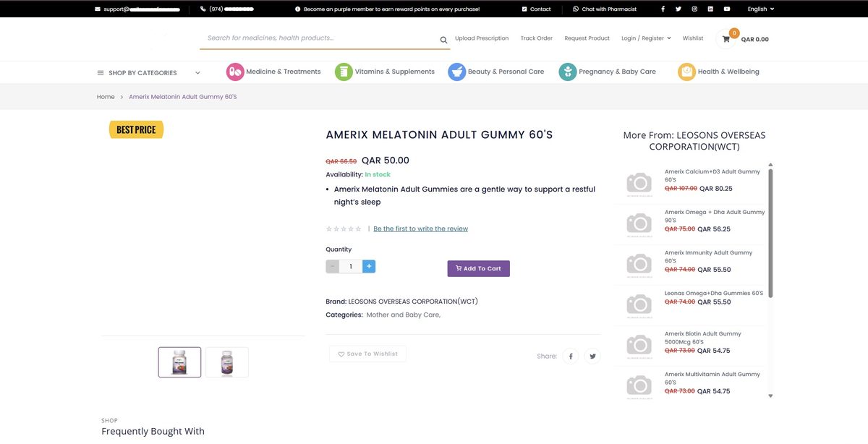868x444 pixels.
Task: Click Save To Wishlist button
Action: point(367,354)
